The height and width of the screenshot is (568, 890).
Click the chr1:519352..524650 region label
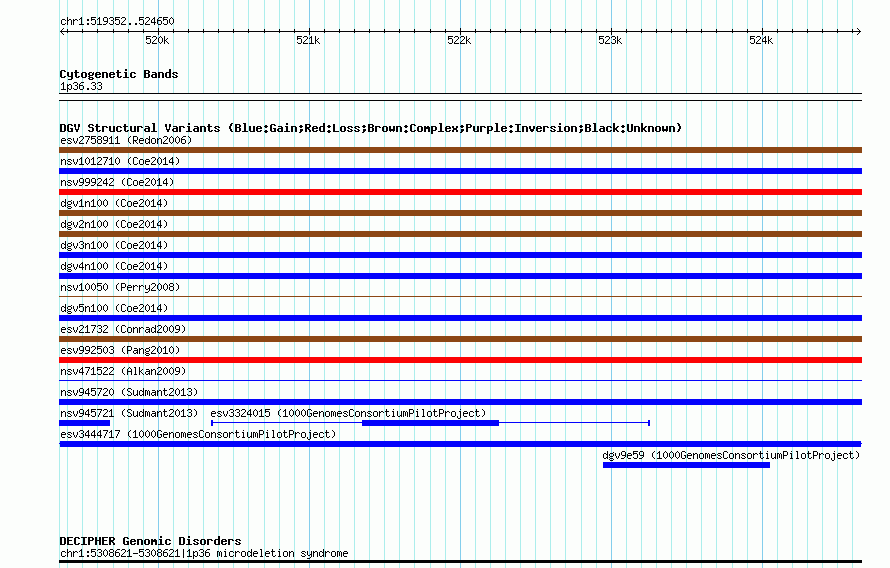click(x=117, y=21)
